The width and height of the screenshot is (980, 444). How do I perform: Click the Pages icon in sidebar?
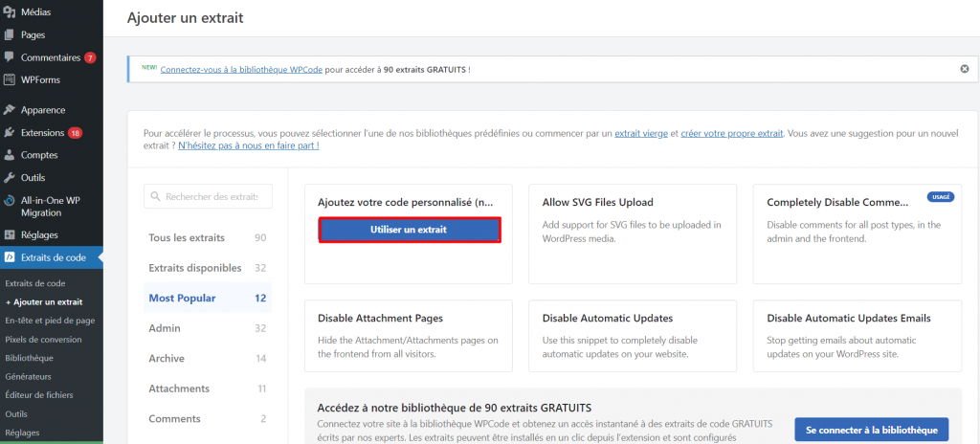(x=10, y=35)
